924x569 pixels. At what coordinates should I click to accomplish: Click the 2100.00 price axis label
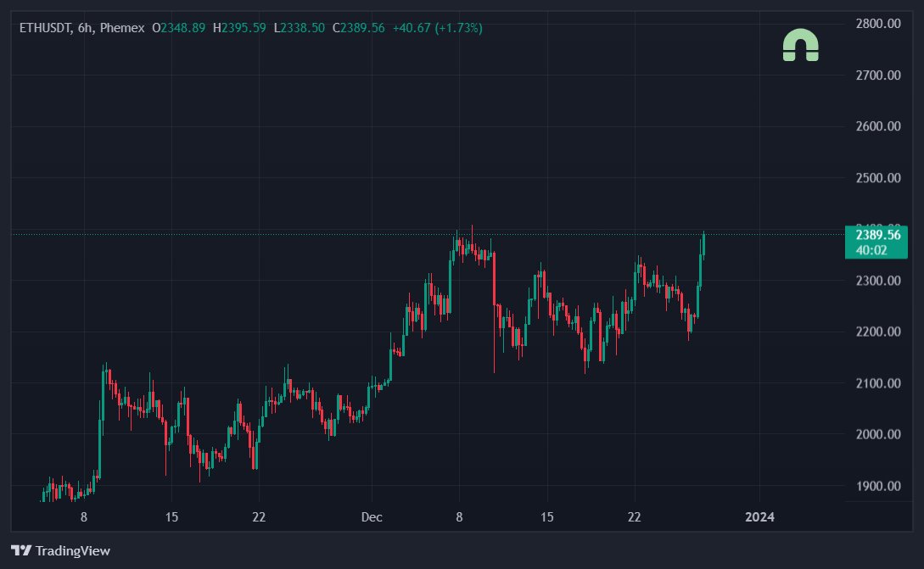pos(878,383)
